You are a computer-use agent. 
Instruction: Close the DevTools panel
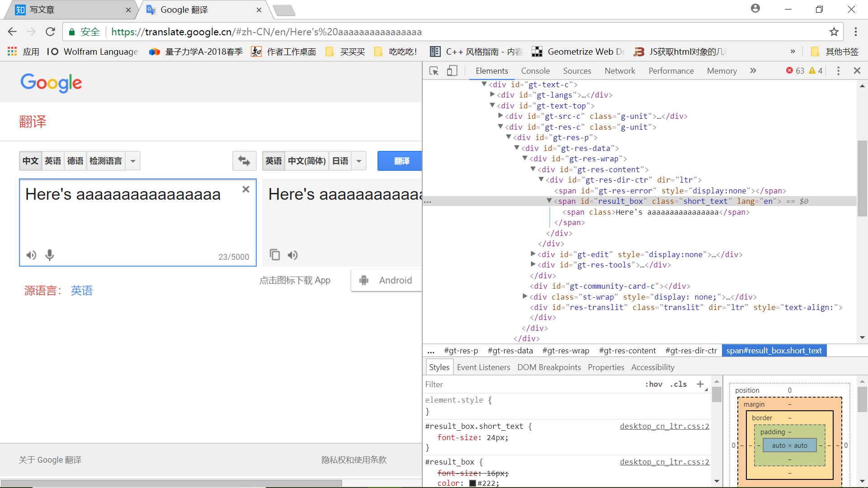click(857, 70)
